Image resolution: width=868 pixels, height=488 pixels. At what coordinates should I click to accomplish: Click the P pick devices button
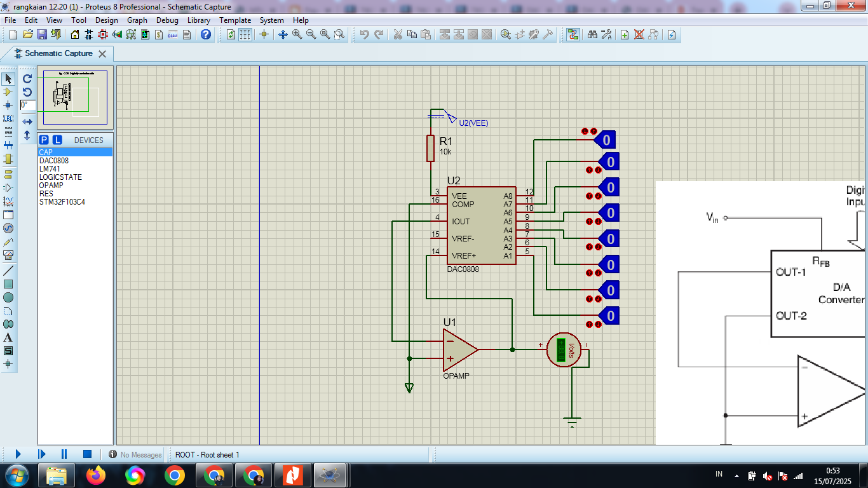44,140
